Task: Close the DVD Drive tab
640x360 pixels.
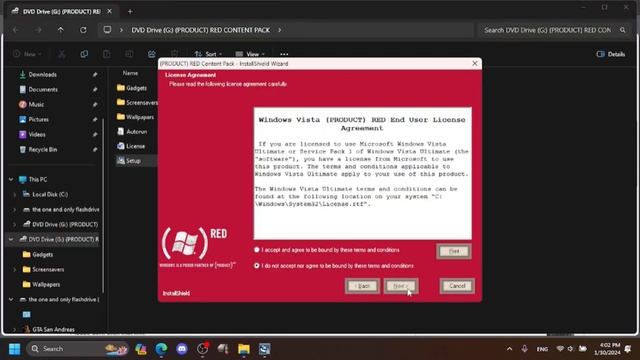Action: 109,11
